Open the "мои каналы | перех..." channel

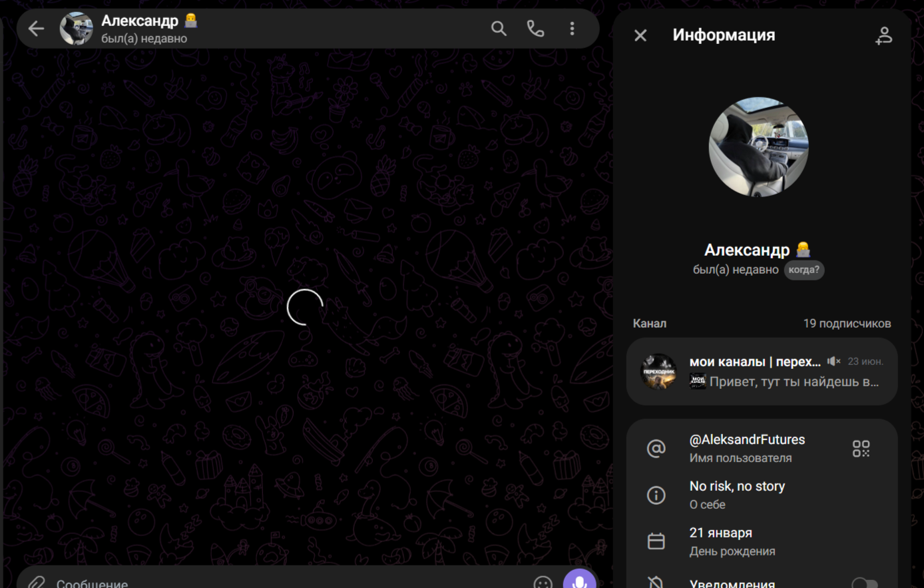762,372
